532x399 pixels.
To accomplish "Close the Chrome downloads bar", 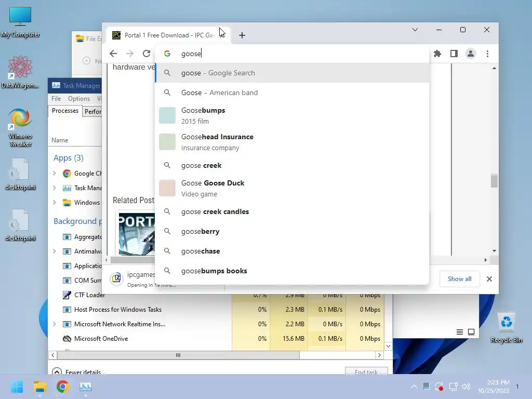I will (x=489, y=279).
